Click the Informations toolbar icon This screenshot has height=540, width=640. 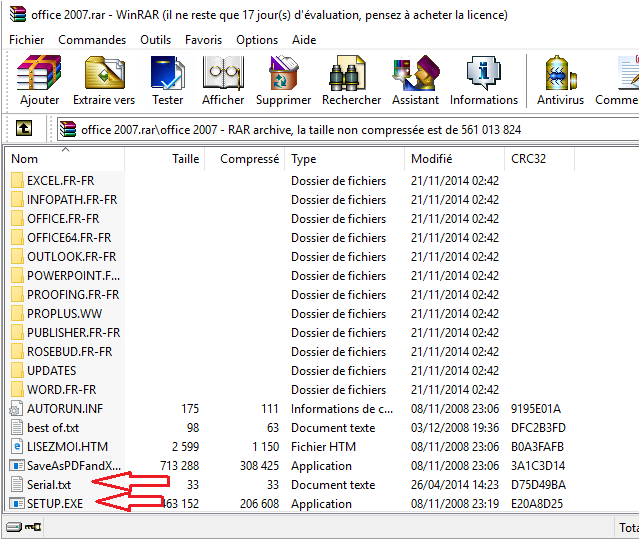[x=484, y=73]
